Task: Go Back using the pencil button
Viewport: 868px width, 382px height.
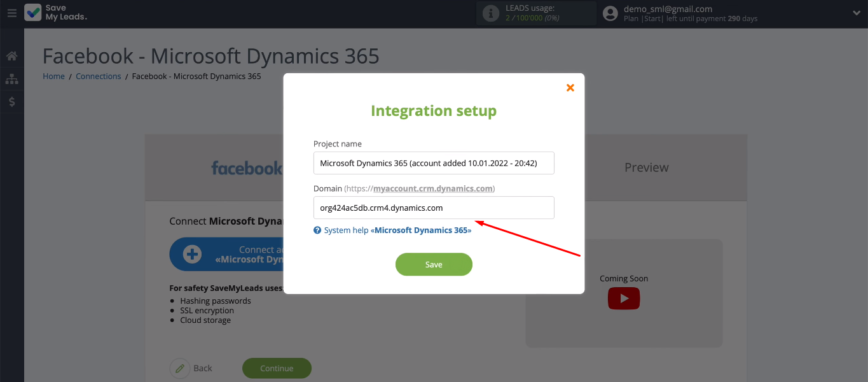Action: click(180, 368)
